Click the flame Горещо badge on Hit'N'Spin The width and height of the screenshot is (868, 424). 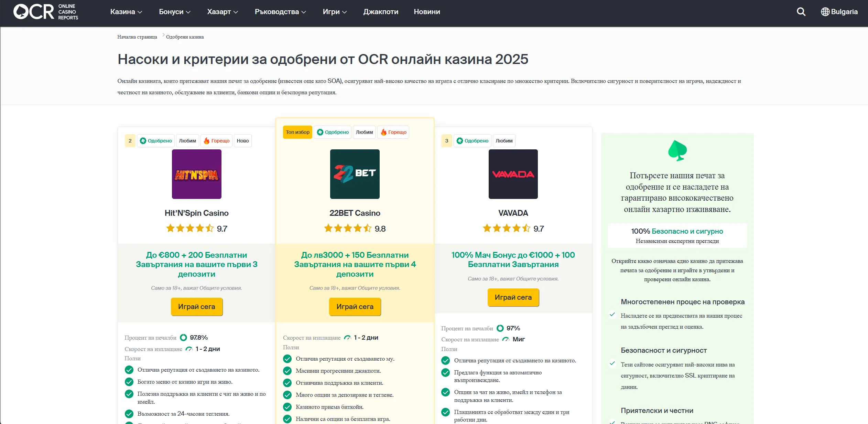click(x=216, y=141)
